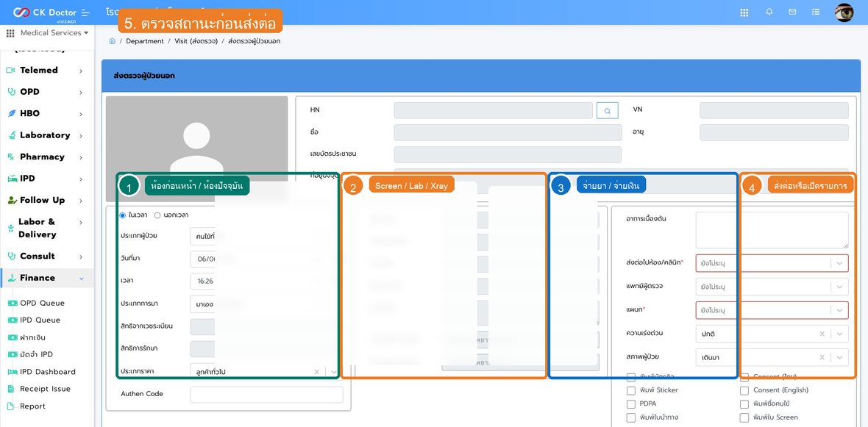Open the mail envelope icon
The height and width of the screenshot is (427, 868).
[x=792, y=12]
